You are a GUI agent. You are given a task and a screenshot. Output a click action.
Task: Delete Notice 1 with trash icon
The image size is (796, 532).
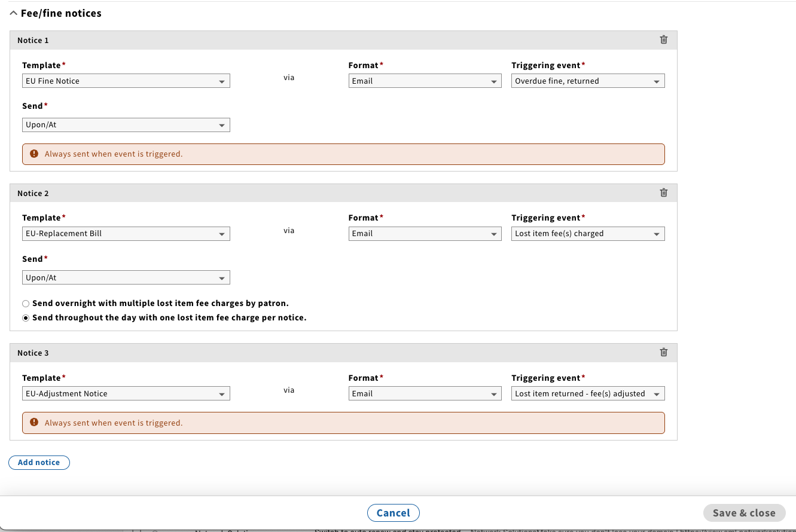663,40
